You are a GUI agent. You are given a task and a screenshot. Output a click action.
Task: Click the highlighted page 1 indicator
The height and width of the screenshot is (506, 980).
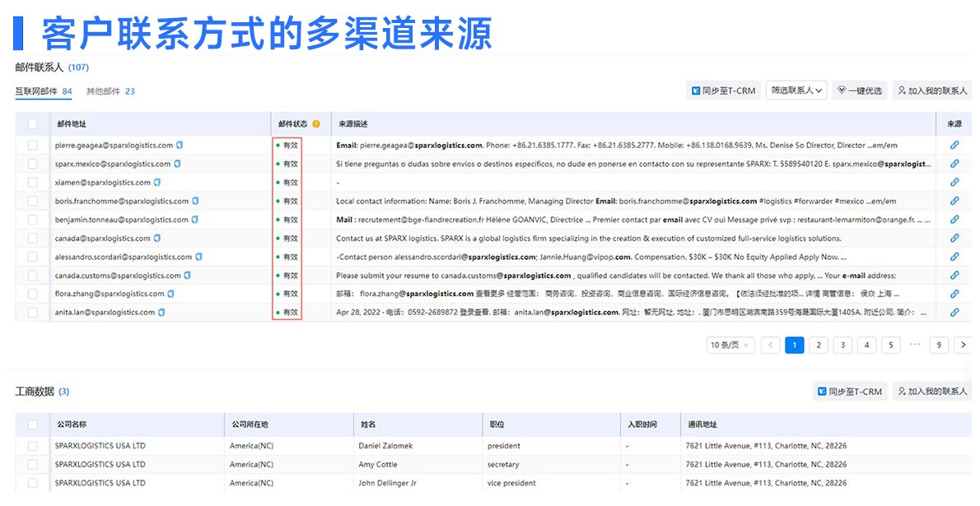point(794,345)
